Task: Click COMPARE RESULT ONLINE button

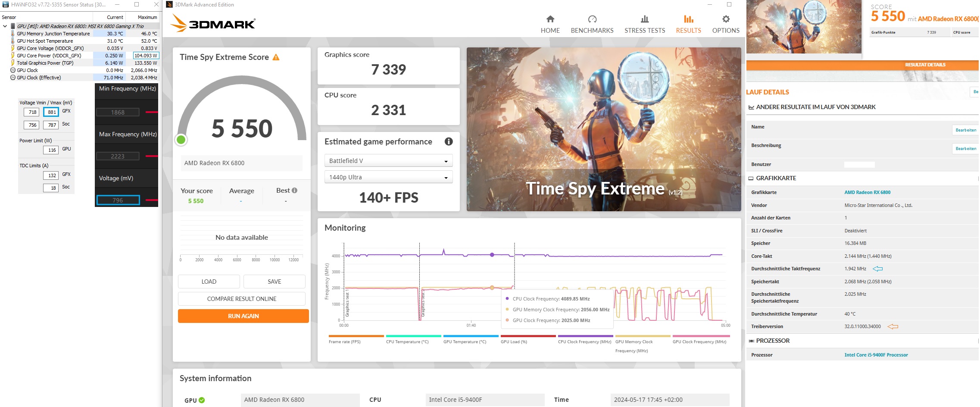Action: coord(242,299)
